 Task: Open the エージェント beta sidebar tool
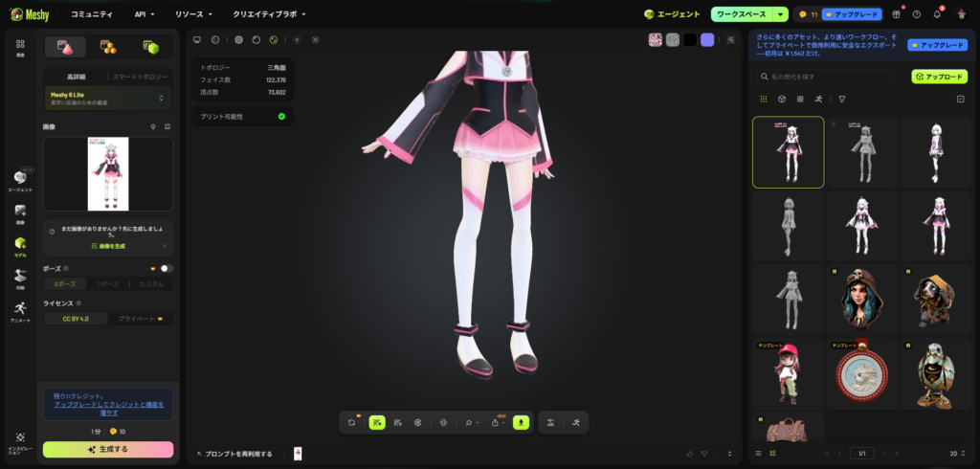point(21,181)
